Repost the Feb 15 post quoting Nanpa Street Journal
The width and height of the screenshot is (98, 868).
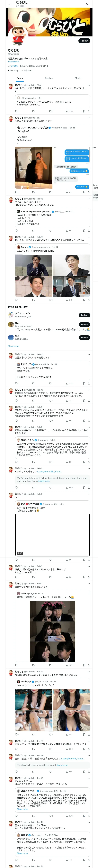pos(33,230)
